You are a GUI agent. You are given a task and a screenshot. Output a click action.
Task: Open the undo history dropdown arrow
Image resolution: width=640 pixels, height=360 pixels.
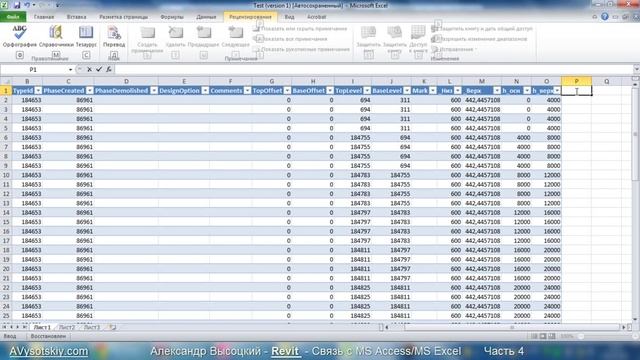[x=33, y=5]
